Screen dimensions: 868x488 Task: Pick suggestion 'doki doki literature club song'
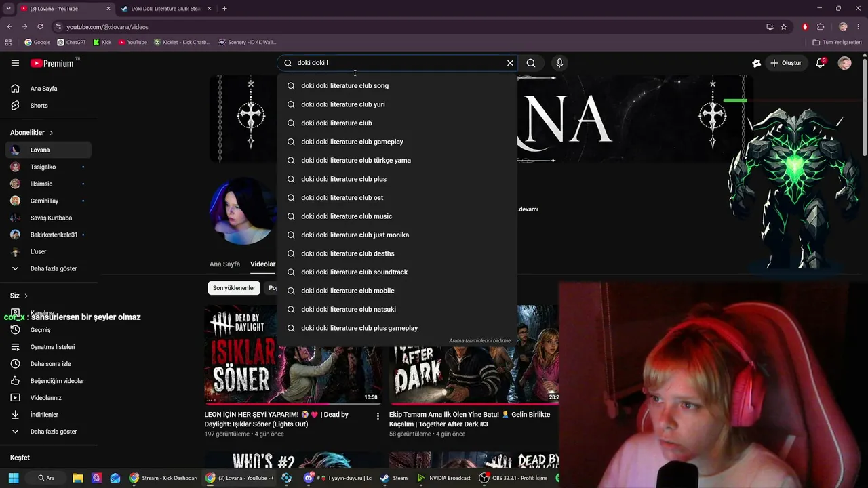(397, 86)
